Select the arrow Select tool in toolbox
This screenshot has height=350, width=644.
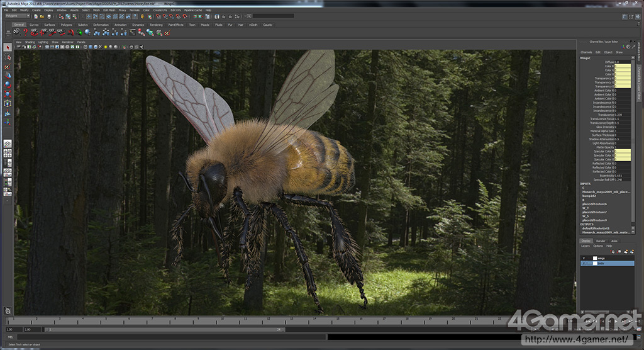click(8, 47)
